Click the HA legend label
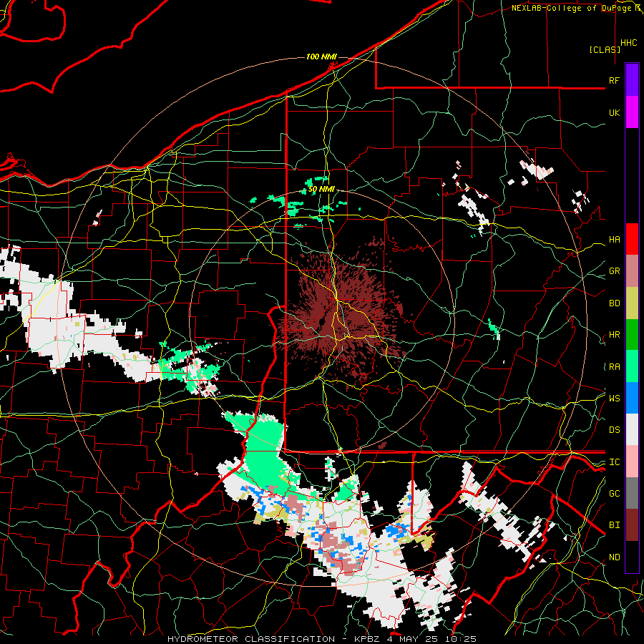644x644 pixels. click(614, 240)
